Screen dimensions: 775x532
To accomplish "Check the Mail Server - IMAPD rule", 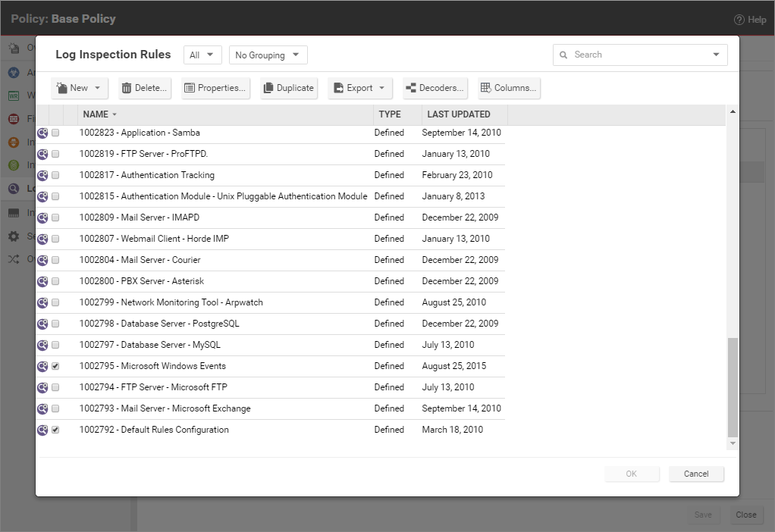I will (55, 217).
